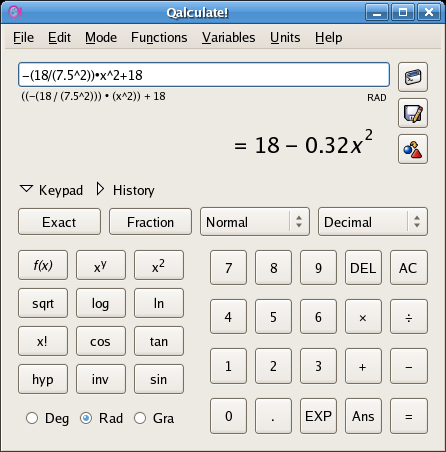Click the Qalculate logo in title bar

tap(15, 13)
